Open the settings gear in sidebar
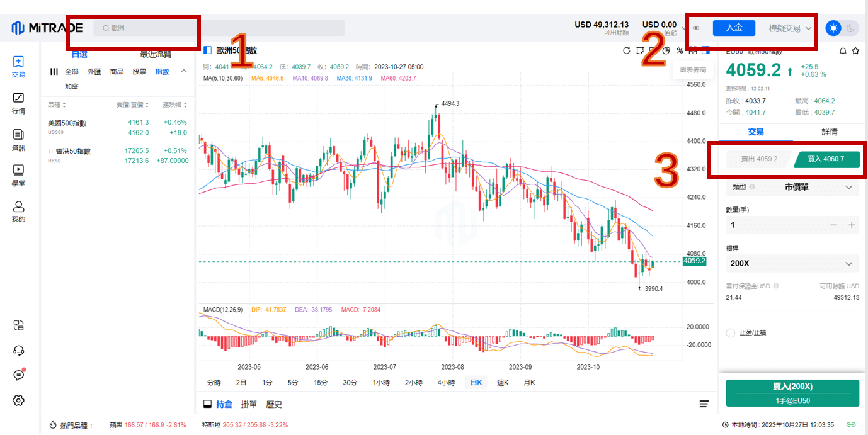 [18, 400]
